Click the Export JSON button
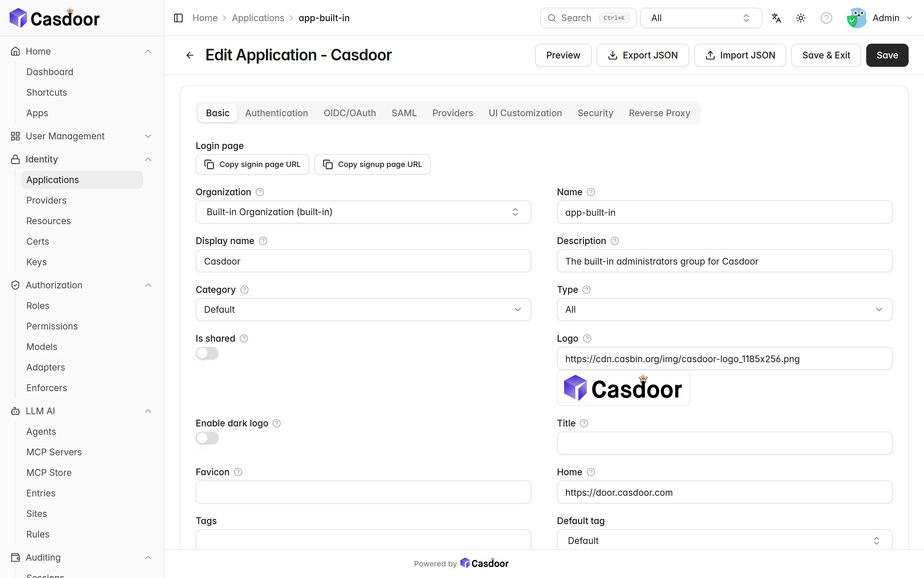The width and height of the screenshot is (924, 578). tap(643, 56)
